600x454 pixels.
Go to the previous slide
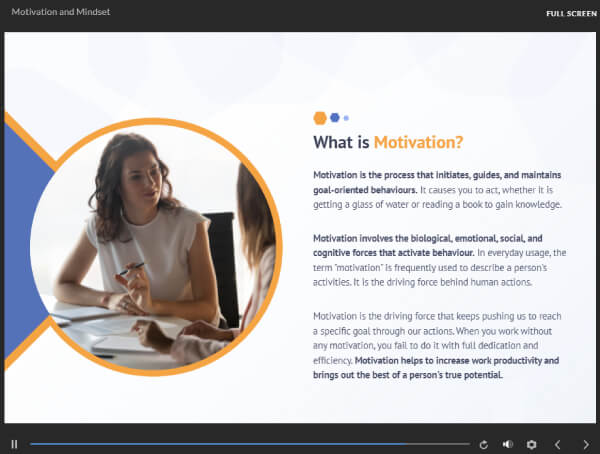(558, 444)
